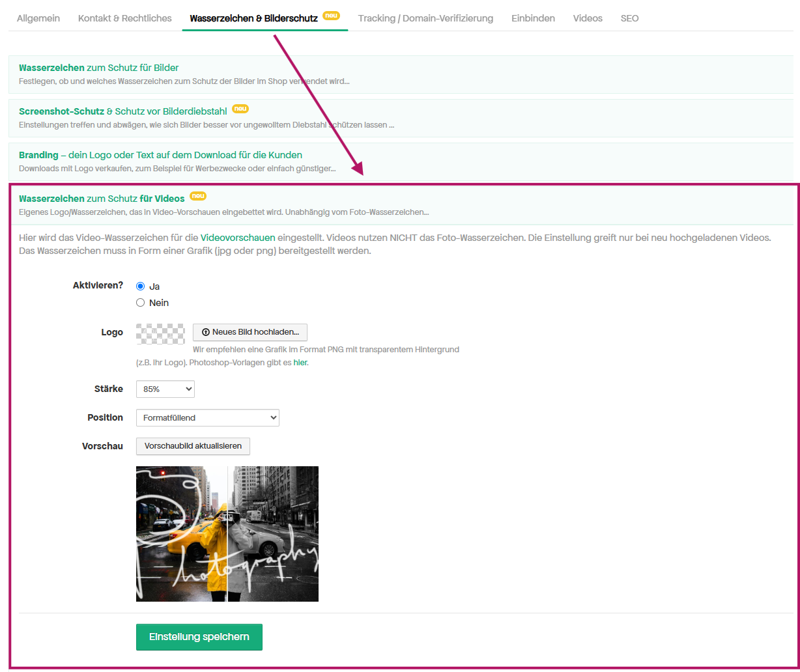Switch to Kontakt & Rechtliches tab
Image resolution: width=800 pixels, height=672 pixels.
(x=125, y=18)
